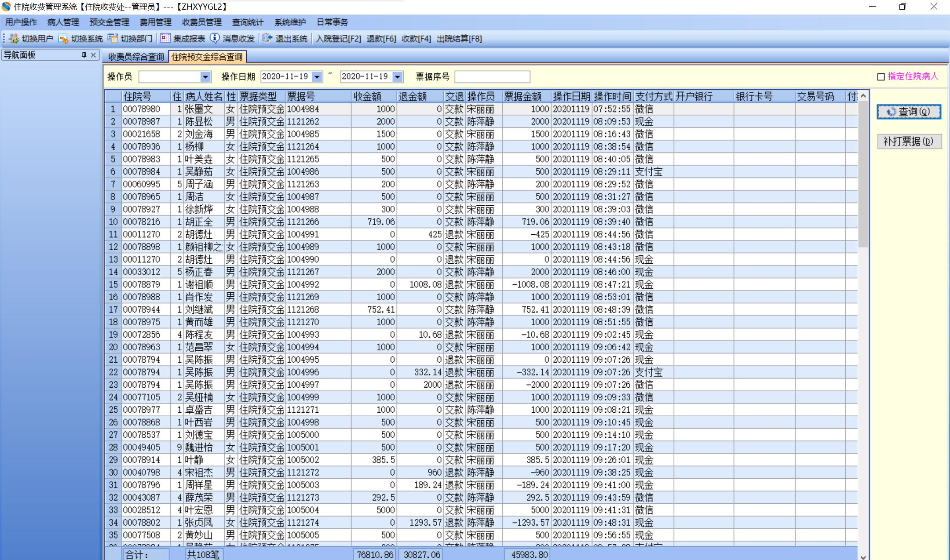Screen dimensions: 950x560
Task: Open the 预交金管理 menu
Action: tap(109, 22)
